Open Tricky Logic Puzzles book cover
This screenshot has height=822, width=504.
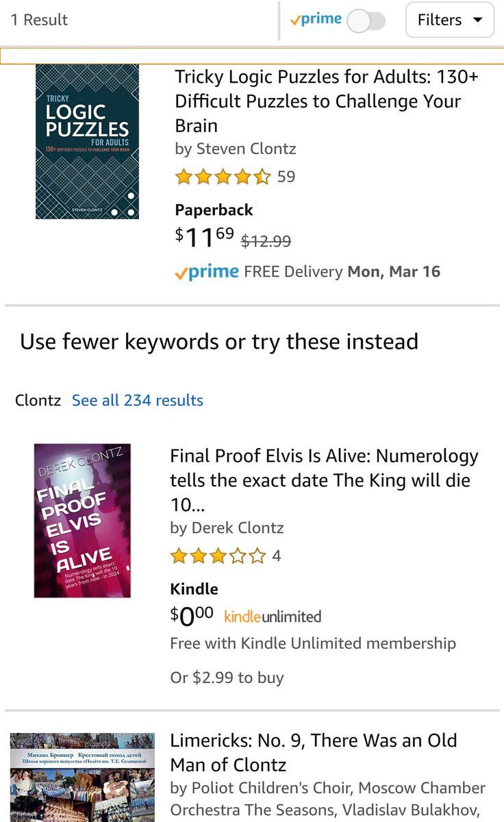[87, 142]
